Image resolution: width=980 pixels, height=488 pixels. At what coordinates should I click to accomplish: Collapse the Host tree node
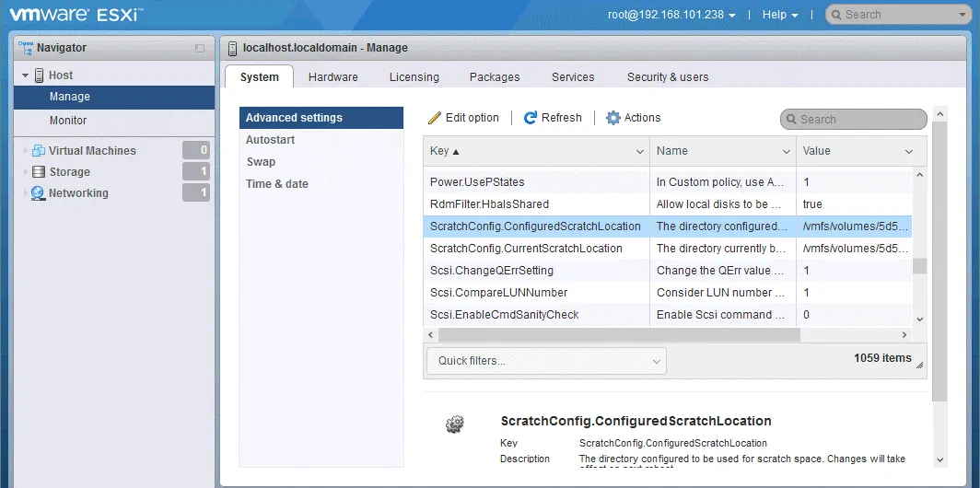pyautogui.click(x=26, y=76)
